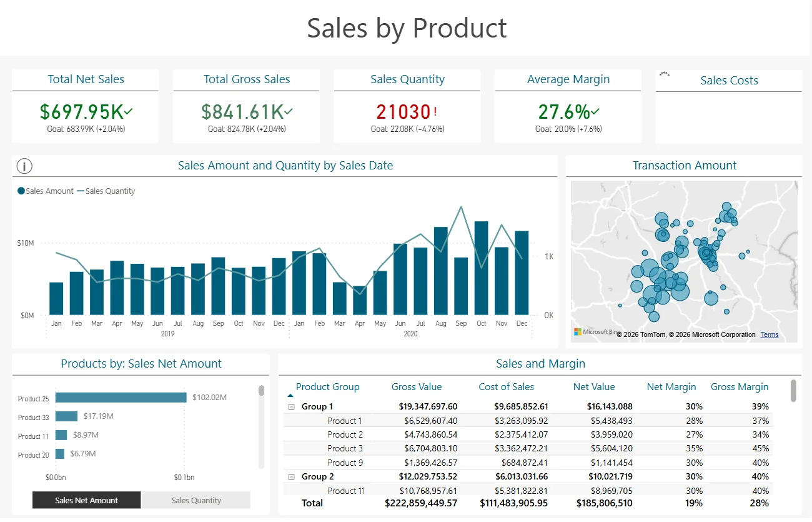Sort by the Net Value column header
Viewport: 812px width, 522px height.
click(594, 387)
